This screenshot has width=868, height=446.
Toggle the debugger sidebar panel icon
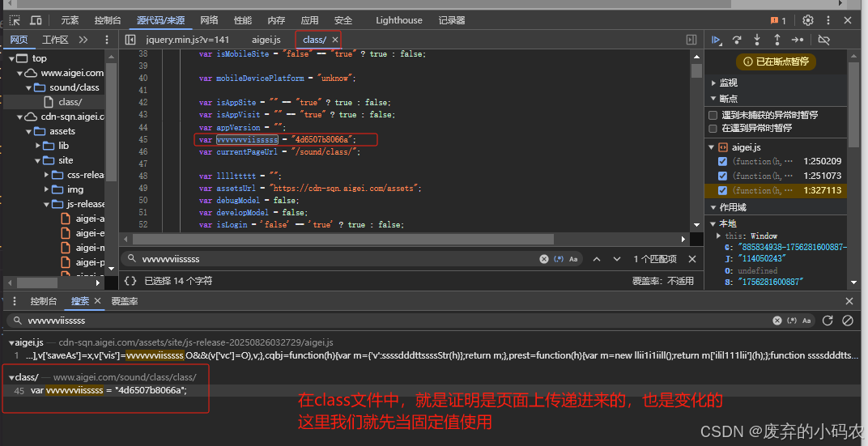tap(691, 40)
